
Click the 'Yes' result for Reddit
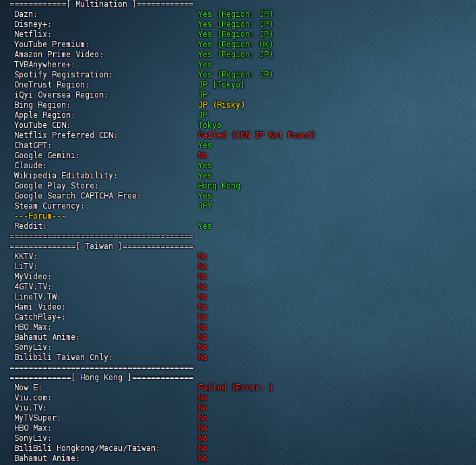coord(205,226)
